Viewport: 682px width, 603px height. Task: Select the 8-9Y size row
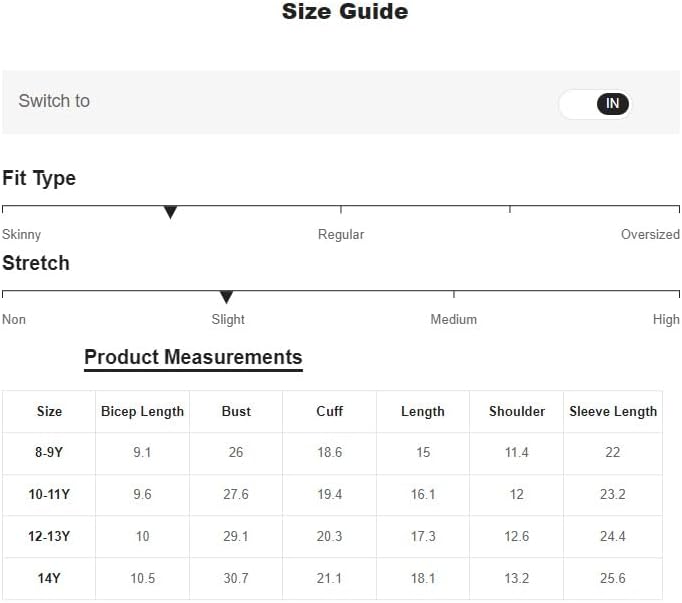click(x=49, y=452)
